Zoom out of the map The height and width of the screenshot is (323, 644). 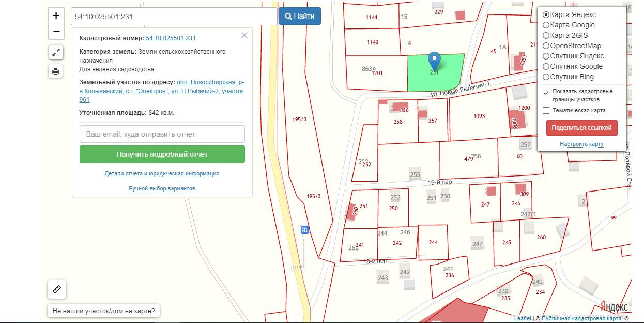click(56, 32)
